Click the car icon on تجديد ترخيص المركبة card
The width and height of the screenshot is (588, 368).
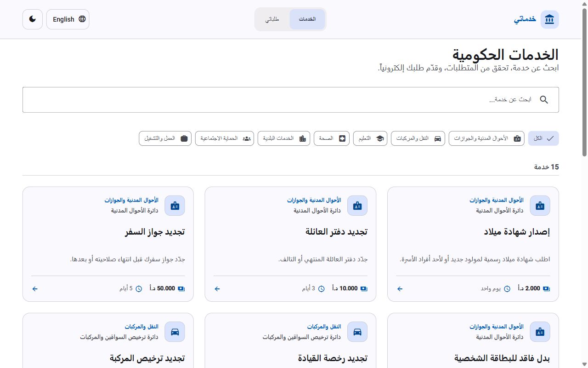(x=175, y=332)
